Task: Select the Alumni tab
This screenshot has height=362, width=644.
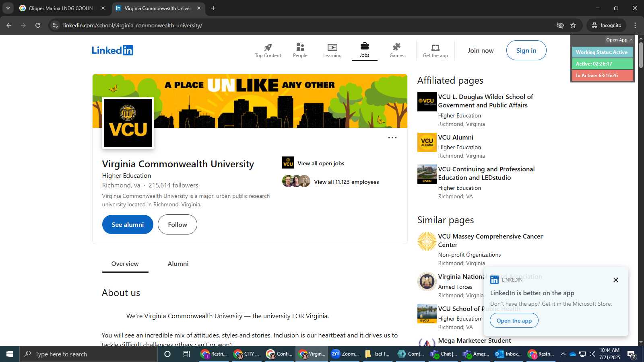Action: tap(178, 264)
